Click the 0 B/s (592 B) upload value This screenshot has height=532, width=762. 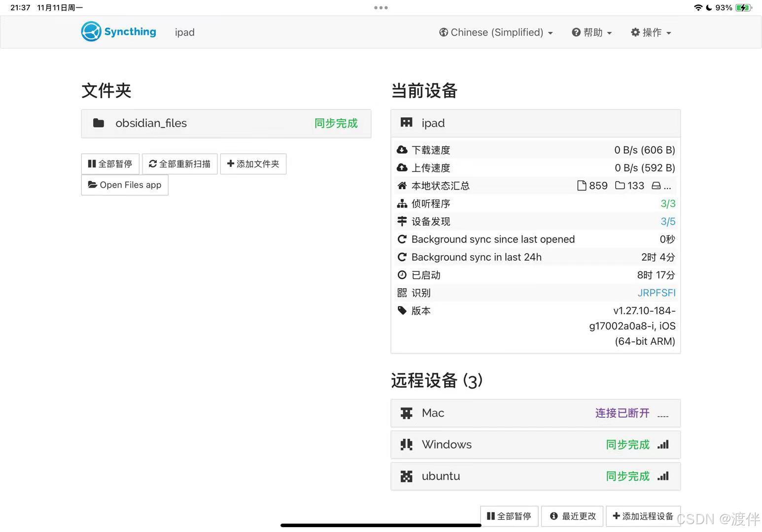pos(645,167)
